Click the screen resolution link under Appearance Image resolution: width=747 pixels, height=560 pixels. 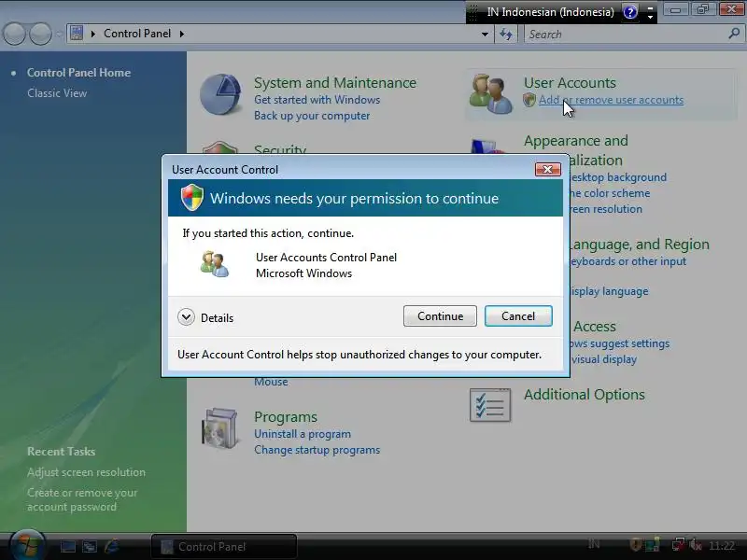(606, 209)
